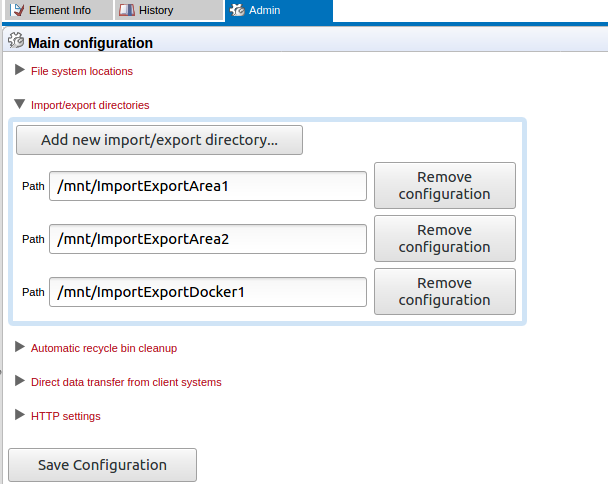Remove configuration for ImportExportDocker1
Screen dimensions: 608x484
[x=445, y=292]
